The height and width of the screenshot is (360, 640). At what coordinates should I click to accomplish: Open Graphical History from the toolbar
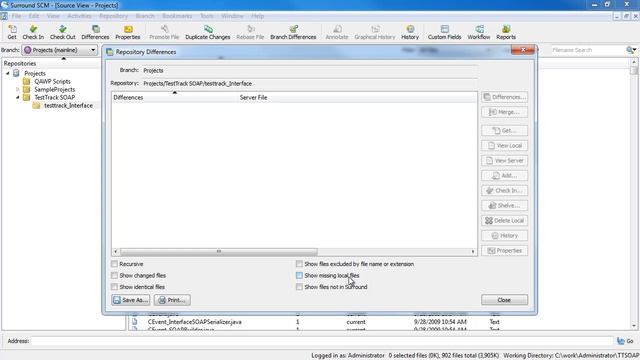pos(375,32)
